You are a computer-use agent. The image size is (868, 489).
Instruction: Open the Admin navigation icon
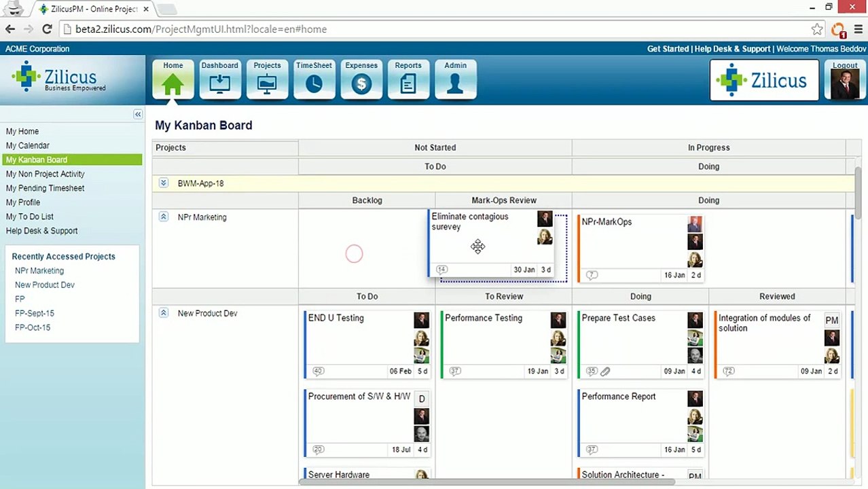point(455,79)
